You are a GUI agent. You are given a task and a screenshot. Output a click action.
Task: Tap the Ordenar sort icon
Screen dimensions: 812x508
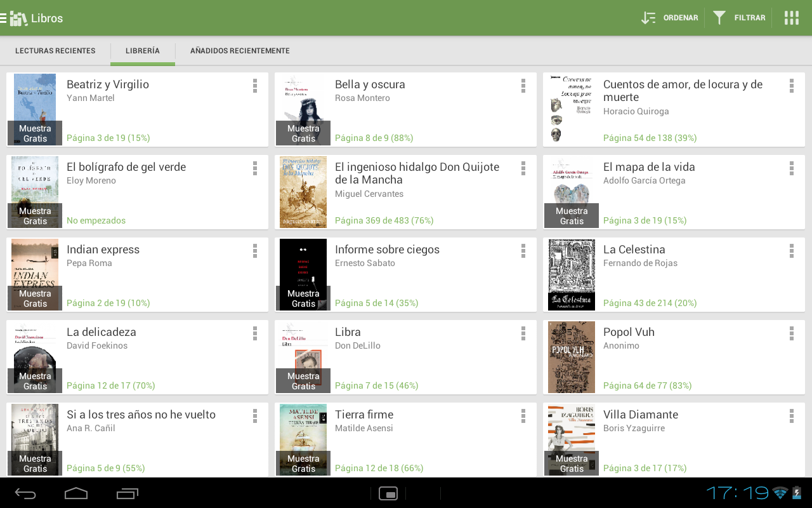click(x=648, y=18)
